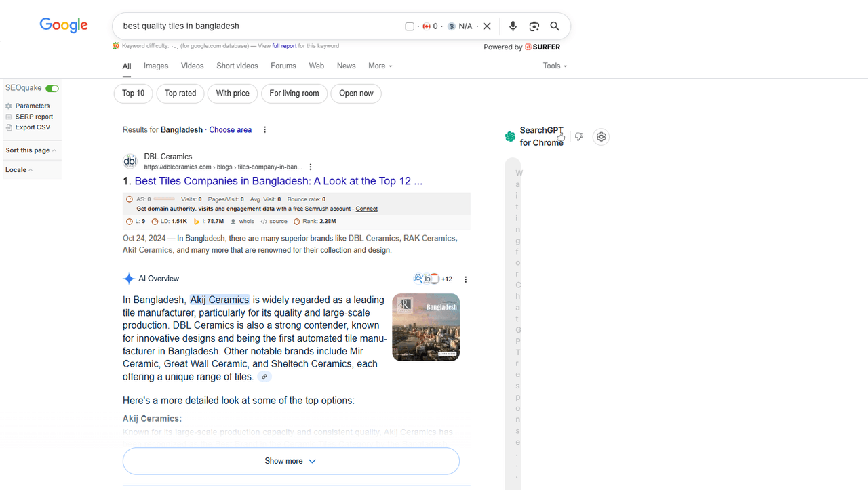Open the whois lookup link

coord(242,222)
